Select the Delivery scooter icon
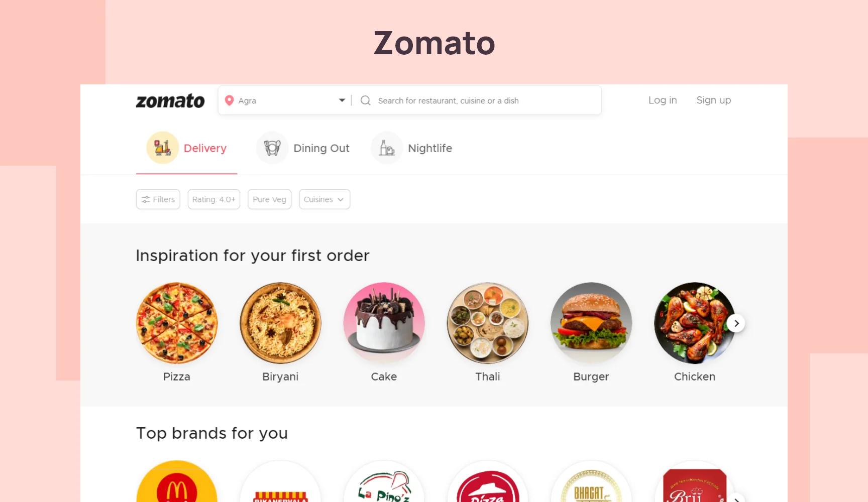This screenshot has width=868, height=502. (162, 148)
